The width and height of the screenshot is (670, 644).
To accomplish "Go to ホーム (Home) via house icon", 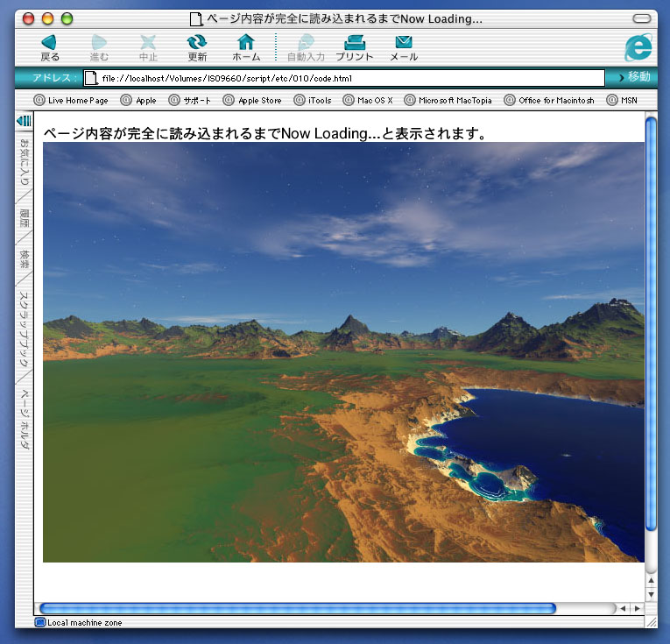I will [246, 42].
